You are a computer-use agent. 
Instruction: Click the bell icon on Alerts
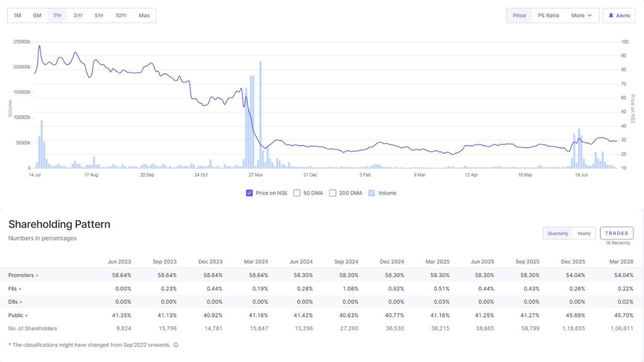pos(611,16)
